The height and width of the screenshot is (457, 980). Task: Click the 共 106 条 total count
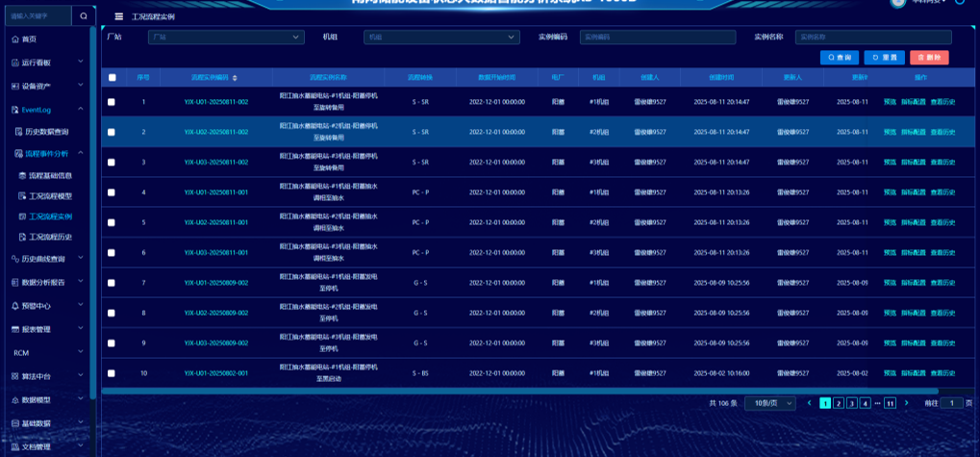tap(723, 403)
